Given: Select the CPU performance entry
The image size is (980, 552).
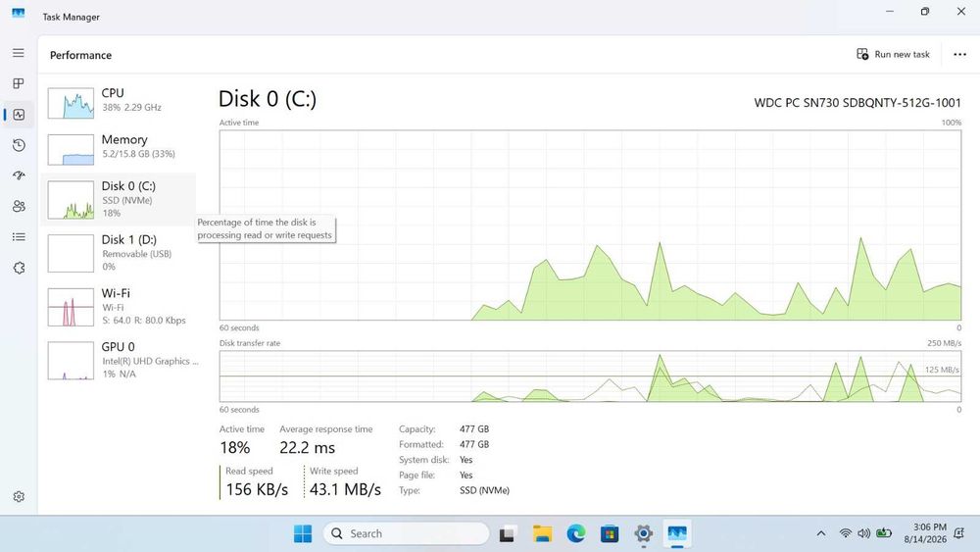Looking at the screenshot, I should point(121,102).
